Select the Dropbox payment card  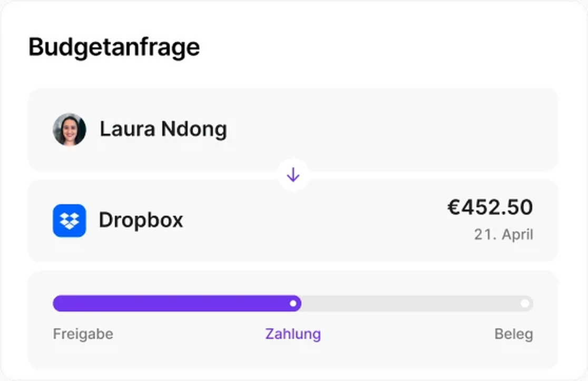pyautogui.click(x=293, y=220)
